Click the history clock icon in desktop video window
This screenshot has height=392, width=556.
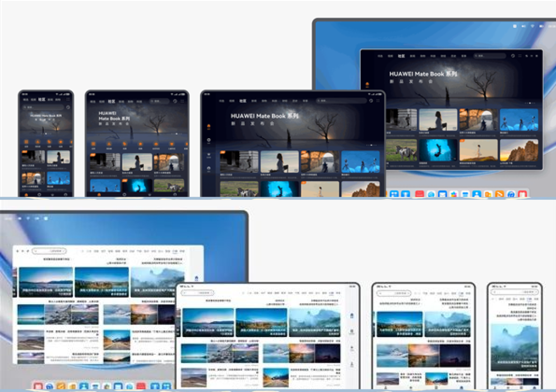pos(512,56)
